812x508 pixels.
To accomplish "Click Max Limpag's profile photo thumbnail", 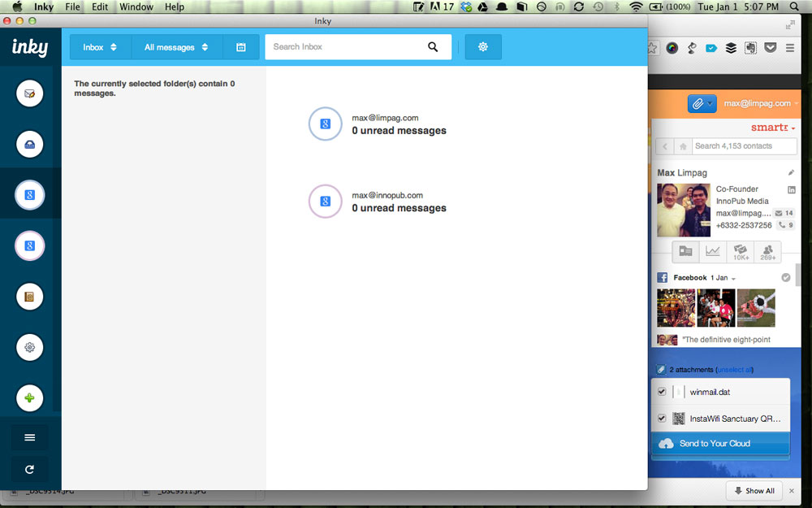I will pos(684,210).
